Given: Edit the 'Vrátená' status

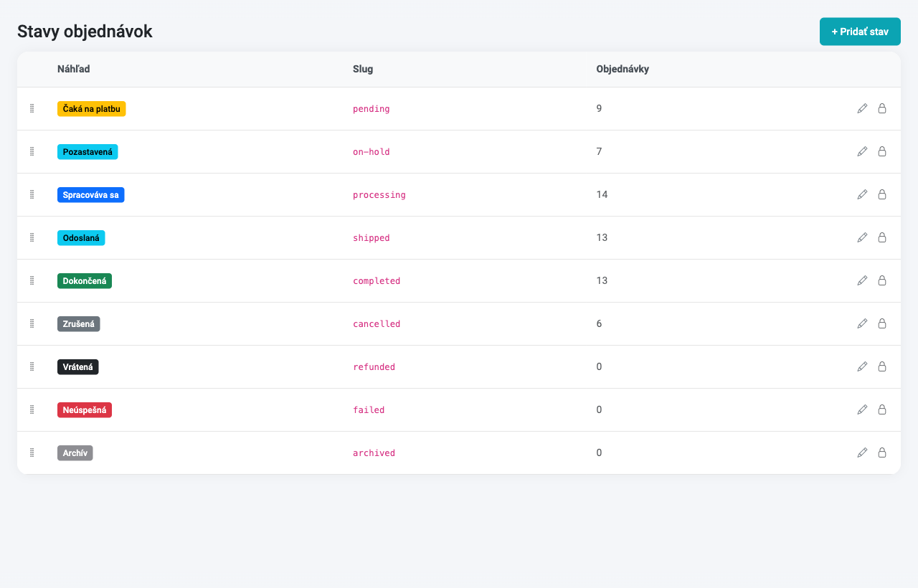Looking at the screenshot, I should click(x=862, y=366).
